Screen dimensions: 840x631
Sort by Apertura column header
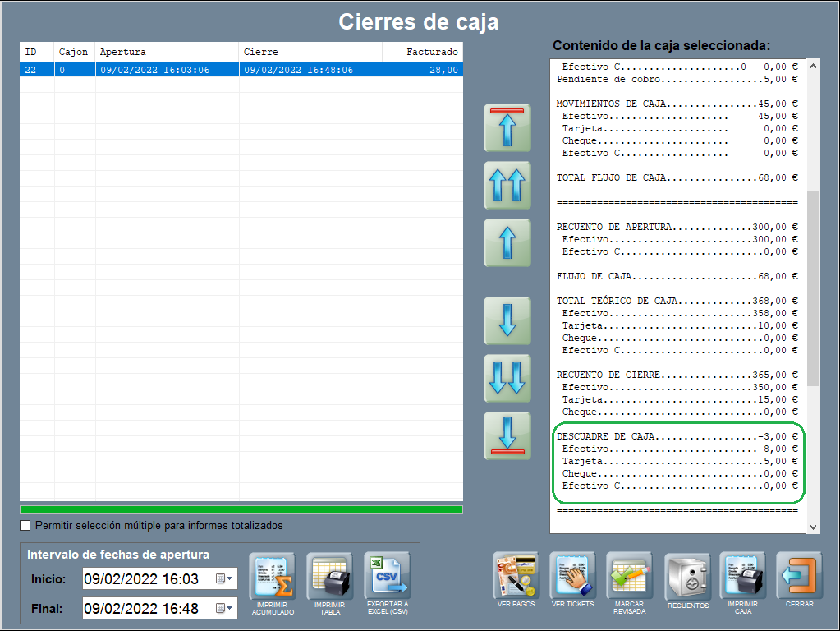167,52
